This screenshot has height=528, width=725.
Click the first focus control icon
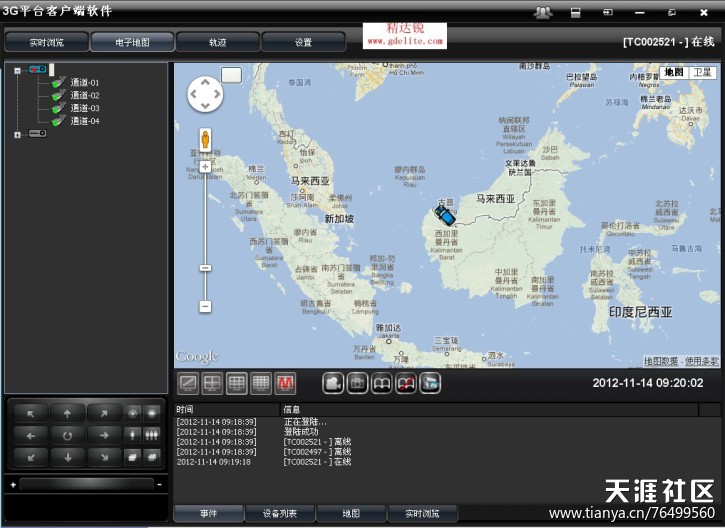(x=132, y=457)
